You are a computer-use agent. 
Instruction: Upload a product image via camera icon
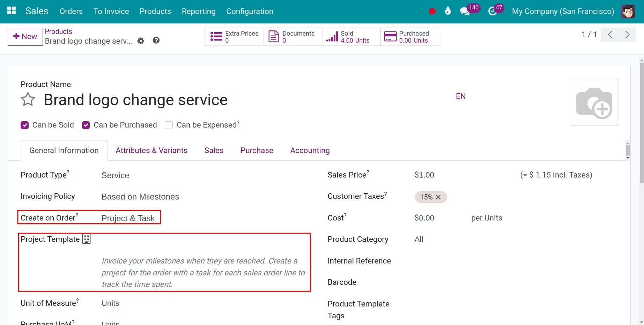click(x=594, y=102)
